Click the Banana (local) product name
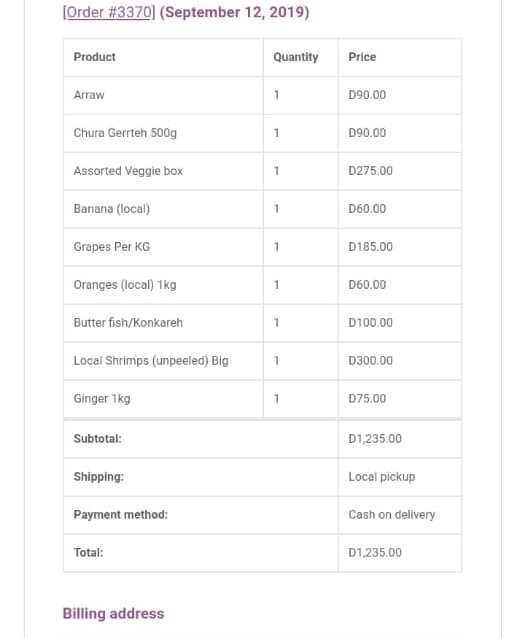 tap(112, 209)
